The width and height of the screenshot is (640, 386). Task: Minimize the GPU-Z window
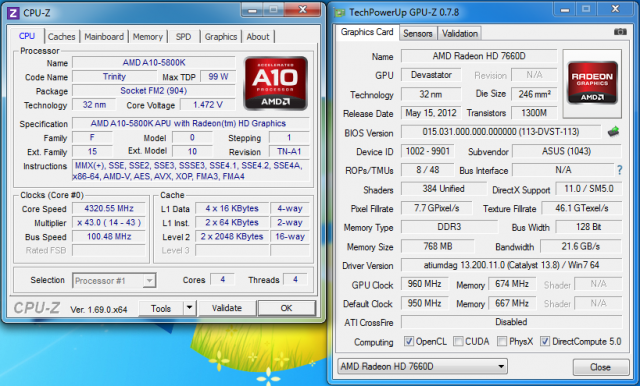click(565, 9)
